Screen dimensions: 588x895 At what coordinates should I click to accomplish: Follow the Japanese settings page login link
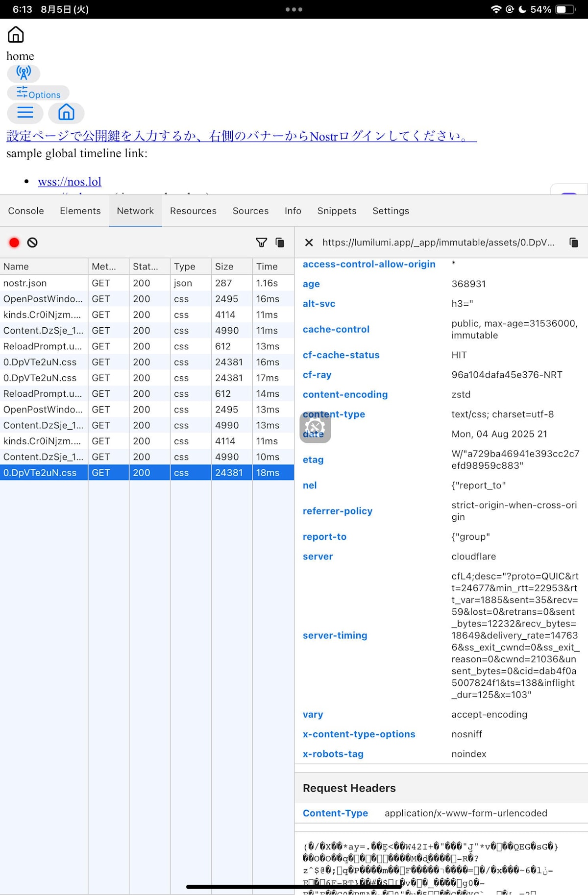tap(242, 136)
